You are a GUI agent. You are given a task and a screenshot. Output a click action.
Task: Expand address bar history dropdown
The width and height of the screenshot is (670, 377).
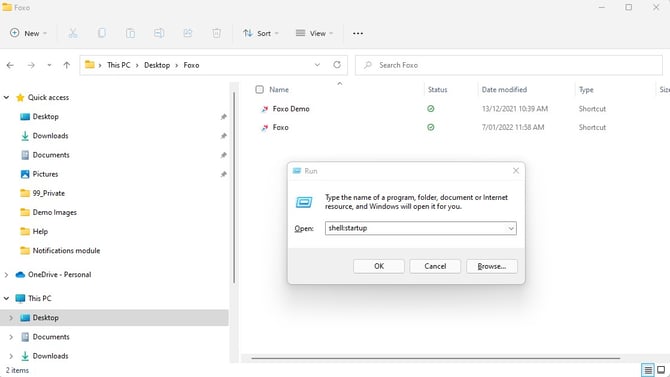(x=317, y=65)
